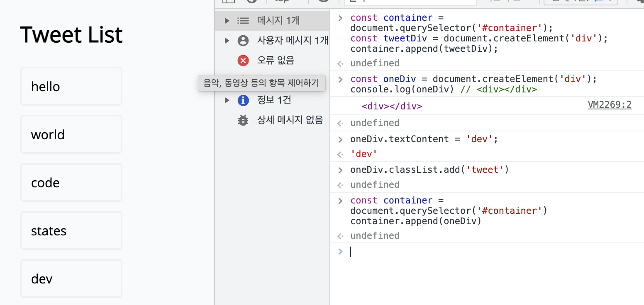The width and height of the screenshot is (644, 305).
Task: Open the VM2269:2 source link
Action: pos(610,105)
